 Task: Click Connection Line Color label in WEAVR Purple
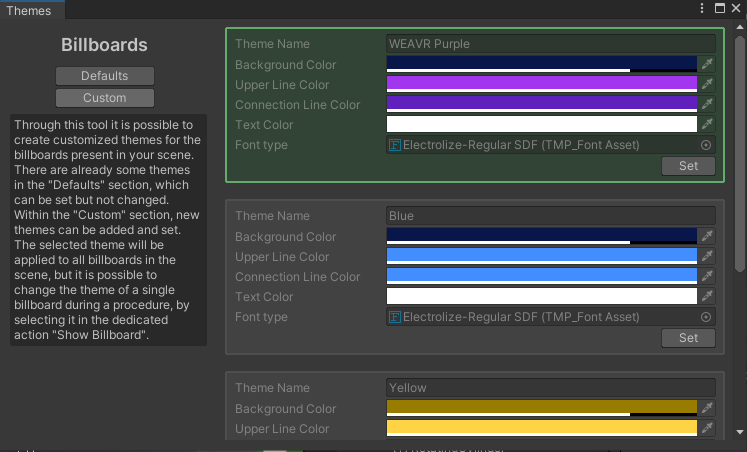[297, 105]
